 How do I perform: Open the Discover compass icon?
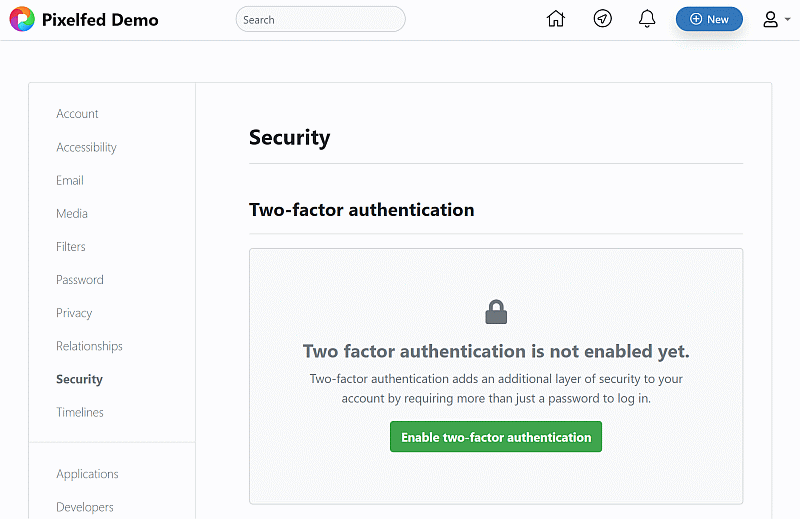[602, 19]
